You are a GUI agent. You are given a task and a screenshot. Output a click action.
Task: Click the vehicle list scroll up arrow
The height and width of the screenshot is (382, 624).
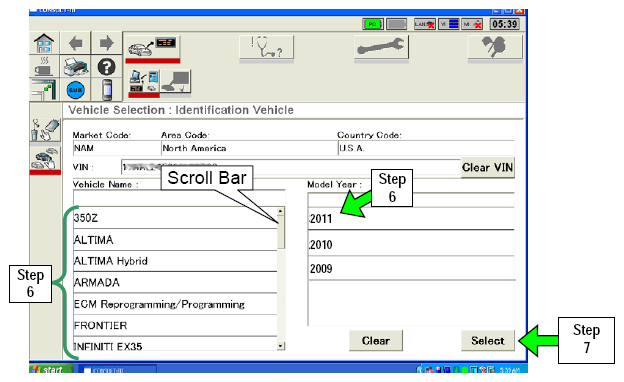tap(281, 211)
